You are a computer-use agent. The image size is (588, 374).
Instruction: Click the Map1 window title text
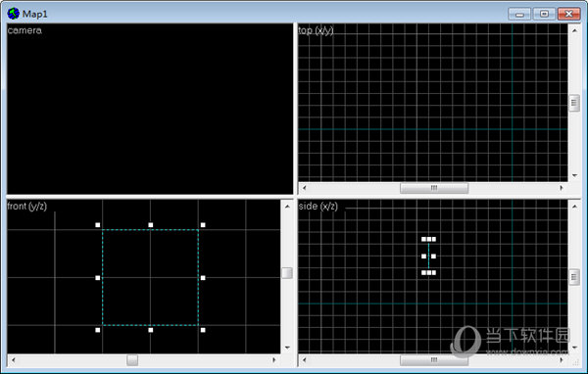pyautogui.click(x=35, y=15)
